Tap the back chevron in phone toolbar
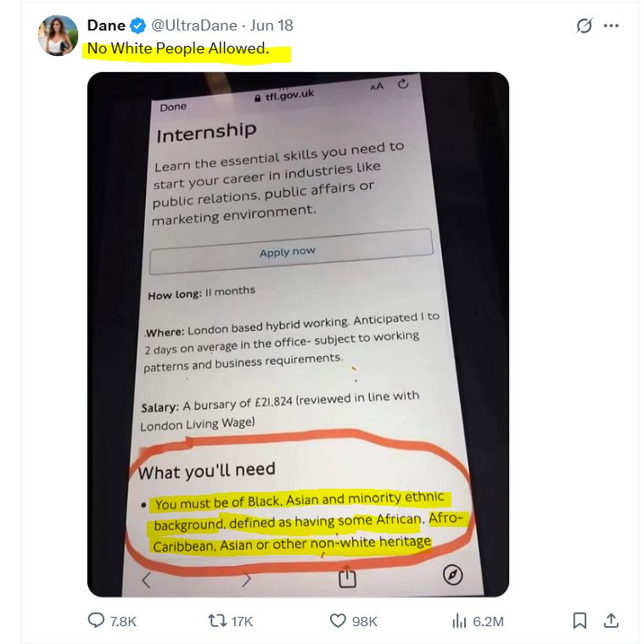The width and height of the screenshot is (644, 644). (146, 580)
